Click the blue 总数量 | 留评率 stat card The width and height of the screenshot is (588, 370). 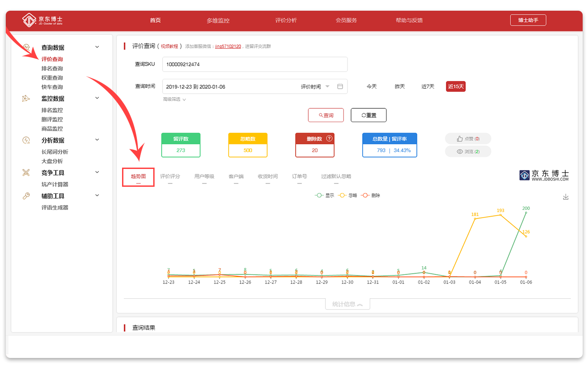(x=390, y=145)
